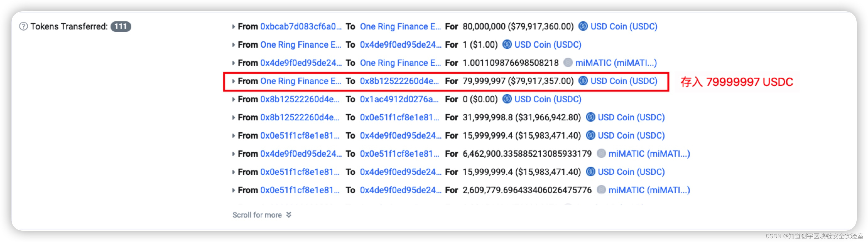Open recipient 0x0e51f1cf8e1e81... in 31,999,998.8 row
The width and height of the screenshot is (868, 242).
pyautogui.click(x=400, y=117)
